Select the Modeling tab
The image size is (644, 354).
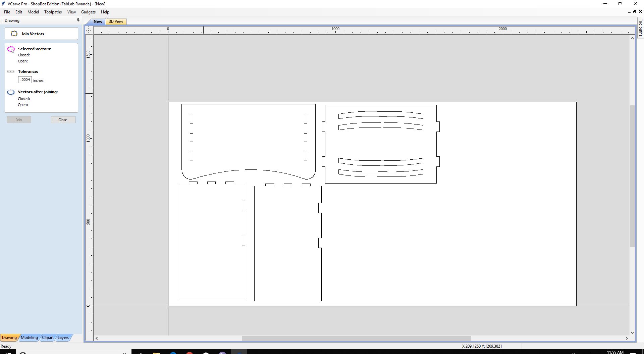29,338
